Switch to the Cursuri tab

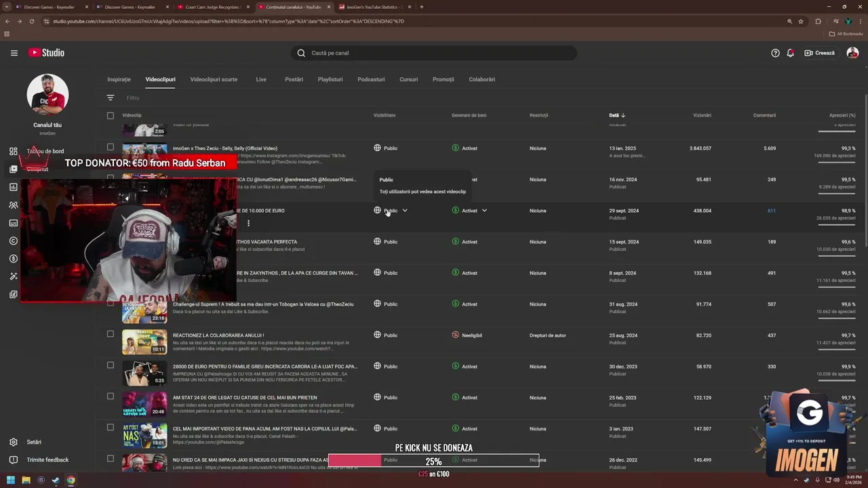(408, 79)
